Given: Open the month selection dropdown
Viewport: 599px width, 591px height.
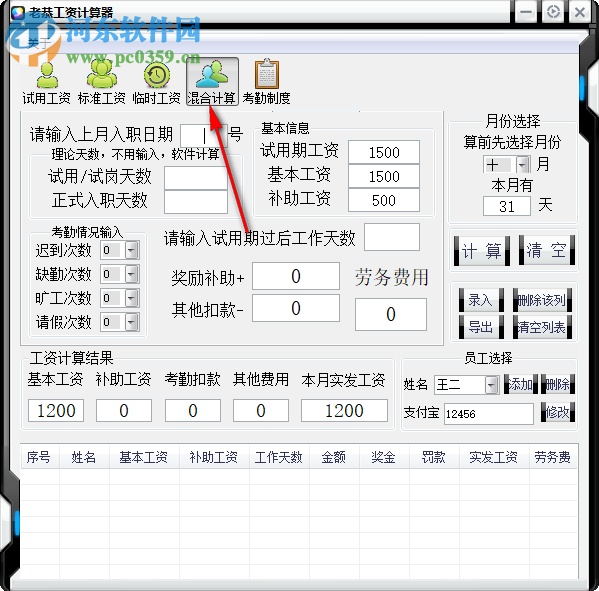Looking at the screenshot, I should click(523, 165).
